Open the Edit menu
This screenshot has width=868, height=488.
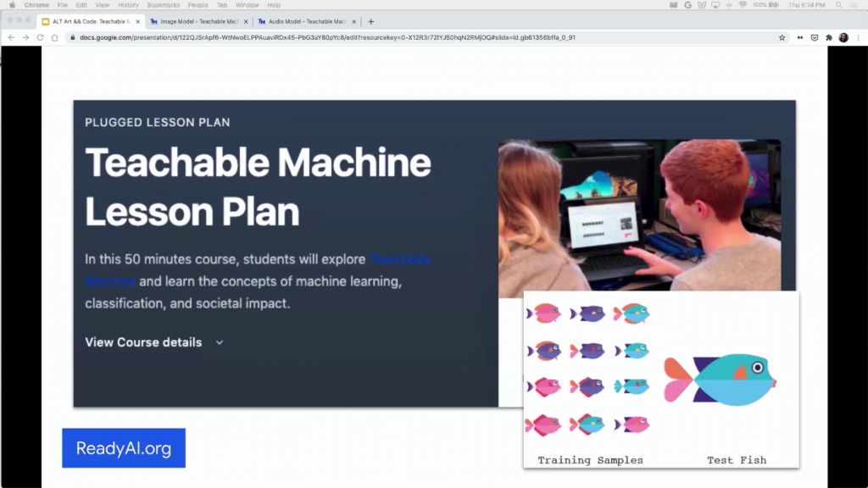(81, 5)
